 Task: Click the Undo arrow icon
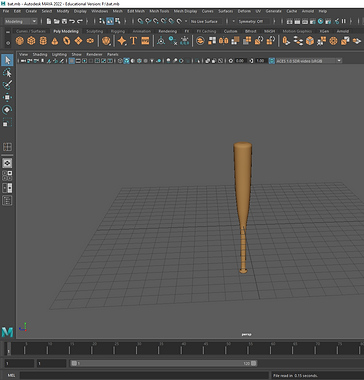coord(72,21)
